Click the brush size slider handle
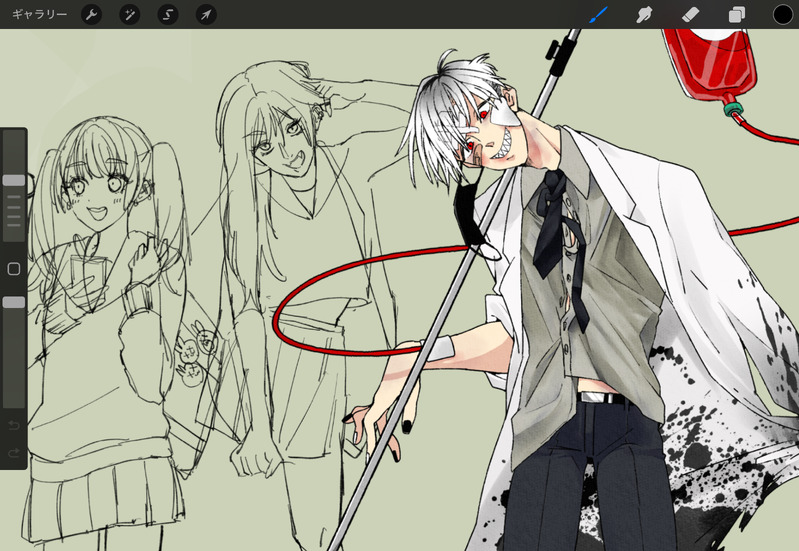This screenshot has height=551, width=799. coord(14,180)
